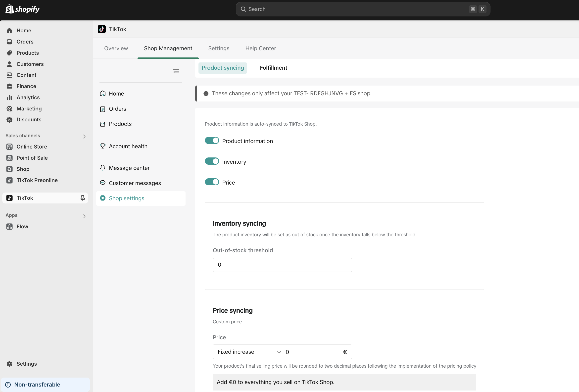
Task: Switch to the Overview tab
Action: pos(116,48)
